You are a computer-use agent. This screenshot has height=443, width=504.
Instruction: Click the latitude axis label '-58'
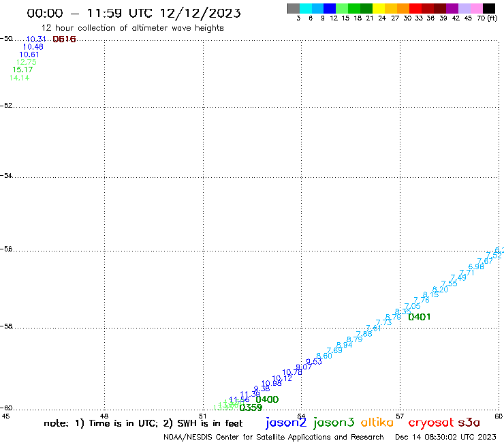6,326
